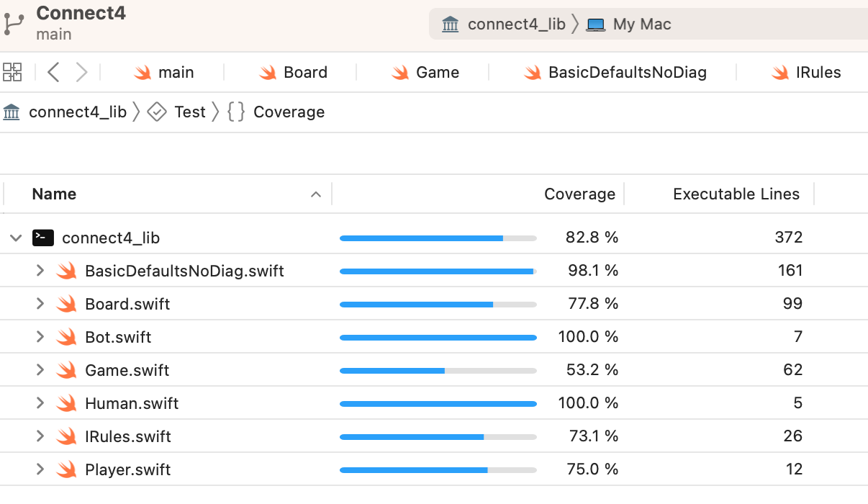
Task: Click Swift icon beside BasicDefaultsNoDiag.swift row
Action: (x=67, y=271)
